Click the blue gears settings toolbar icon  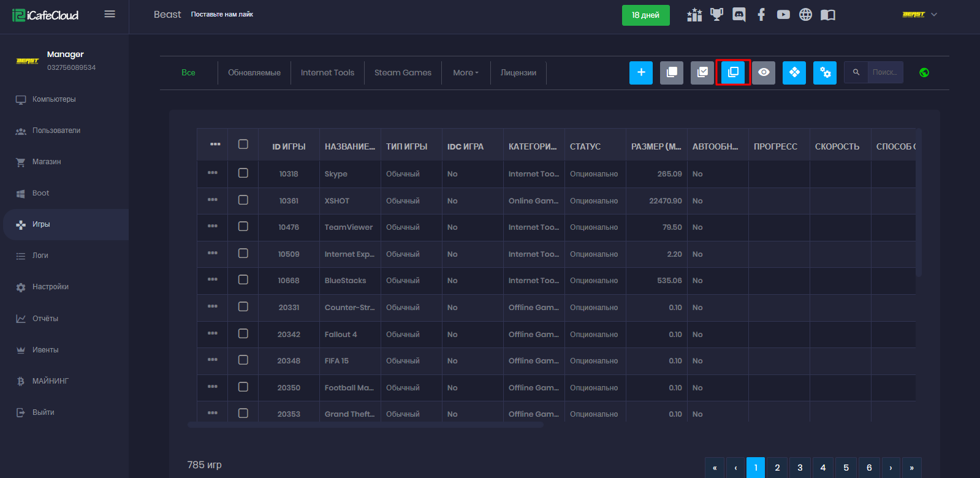(825, 72)
